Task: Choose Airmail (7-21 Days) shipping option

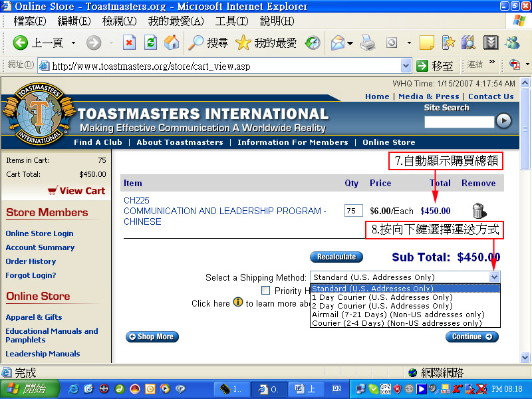Action: (x=398, y=315)
